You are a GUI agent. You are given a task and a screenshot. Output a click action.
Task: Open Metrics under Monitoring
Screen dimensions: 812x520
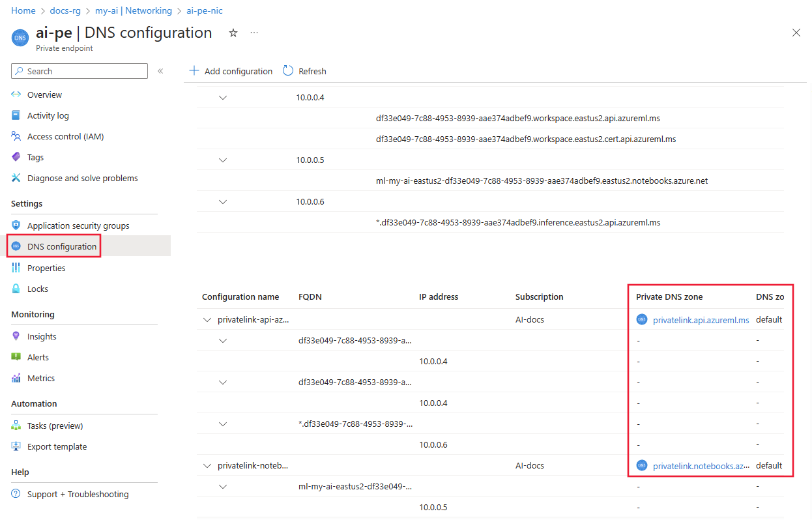pos(41,378)
